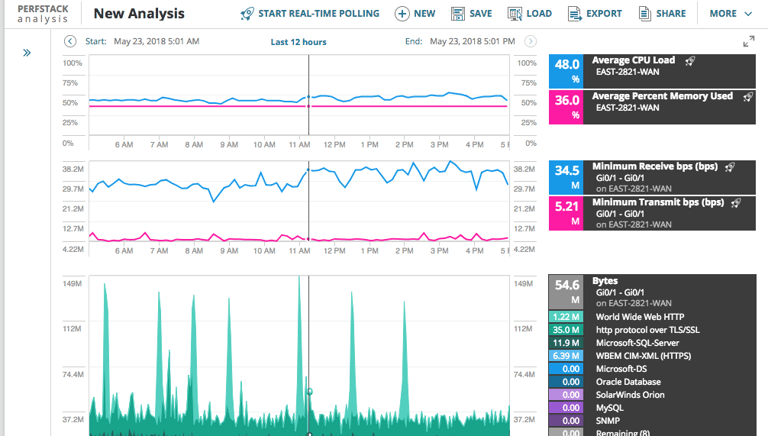
Task: Click Microsoft-SQL-Server legend row
Action: coord(652,343)
